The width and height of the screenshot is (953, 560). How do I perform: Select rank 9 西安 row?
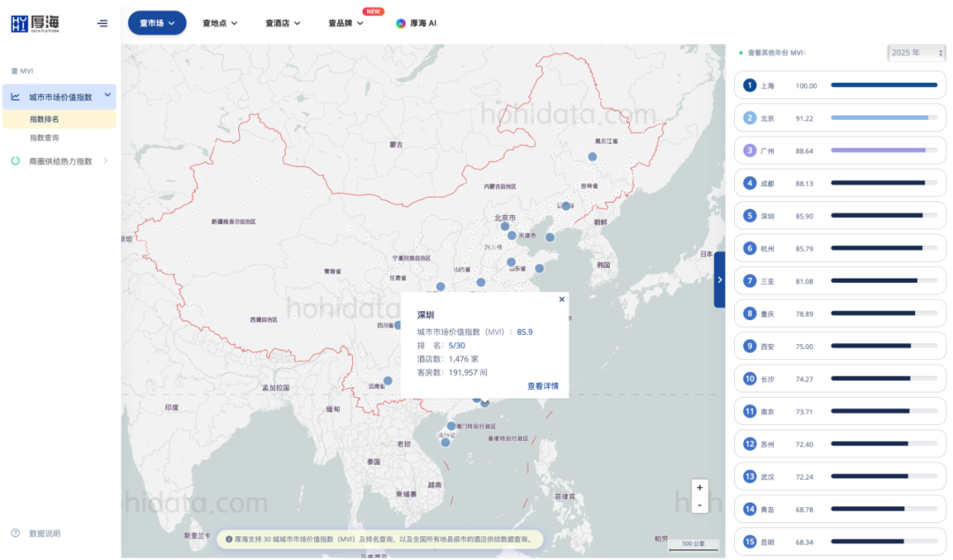coord(840,347)
